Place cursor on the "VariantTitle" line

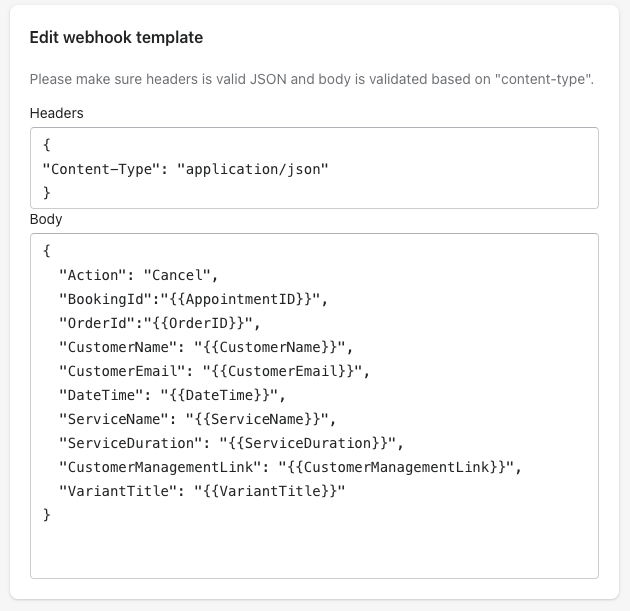[x=202, y=491]
